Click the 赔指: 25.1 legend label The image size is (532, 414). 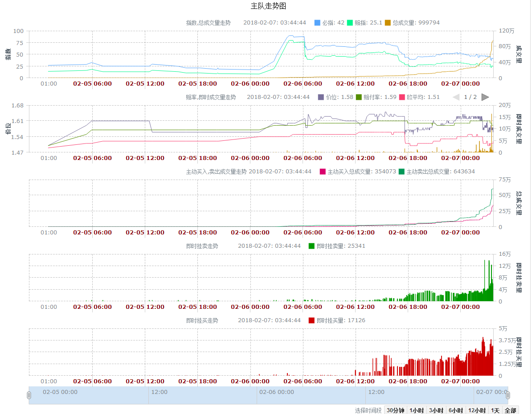(368, 23)
